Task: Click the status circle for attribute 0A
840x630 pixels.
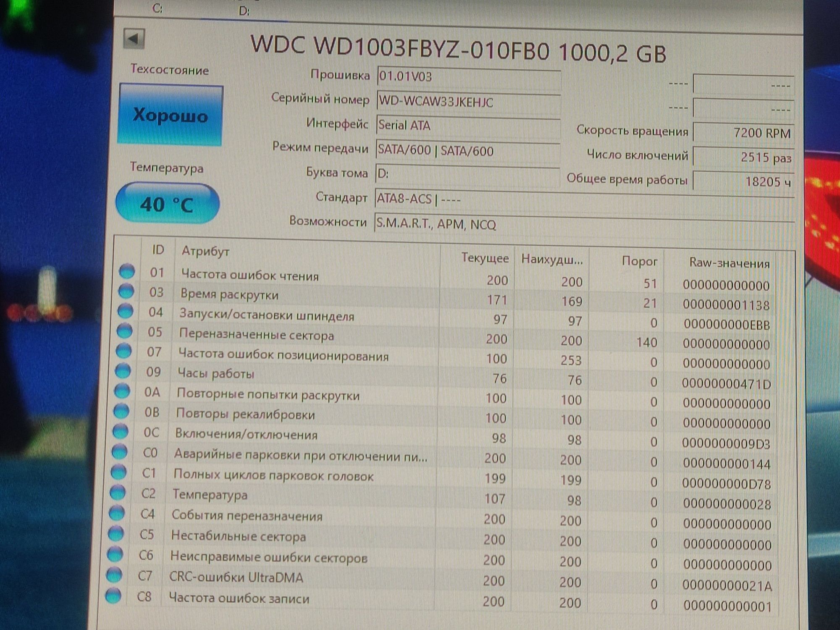Action: pos(122,391)
